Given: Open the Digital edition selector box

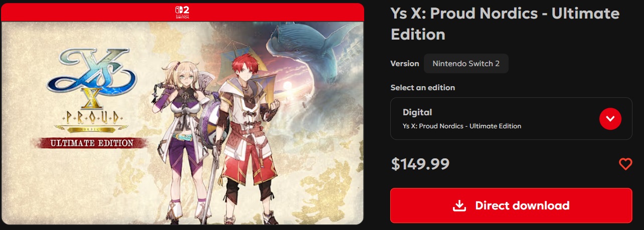Looking at the screenshot, I should coord(511,118).
